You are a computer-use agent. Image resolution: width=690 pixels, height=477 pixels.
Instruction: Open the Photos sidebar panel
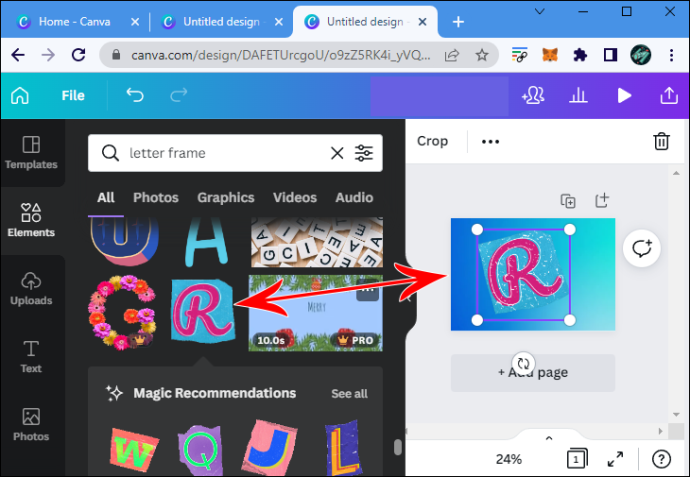pos(31,425)
